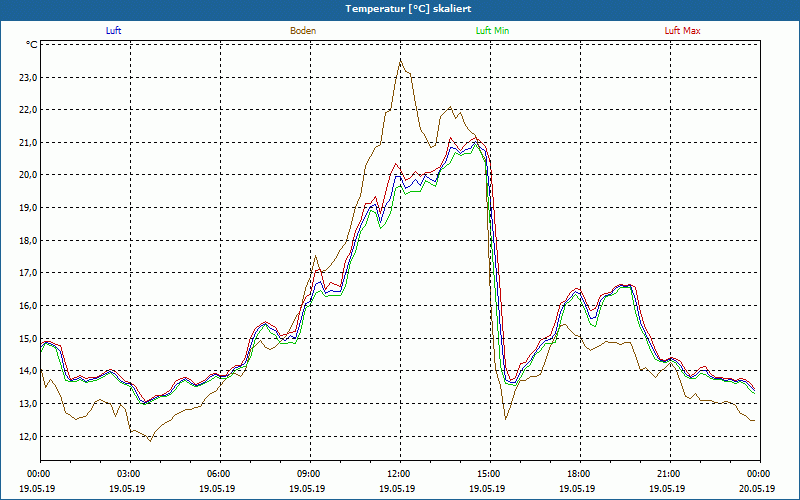Click the chart title 'Temperatur [°C] skaliert'
Image resolution: width=800 pixels, height=500 pixels.
pyautogui.click(x=408, y=9)
